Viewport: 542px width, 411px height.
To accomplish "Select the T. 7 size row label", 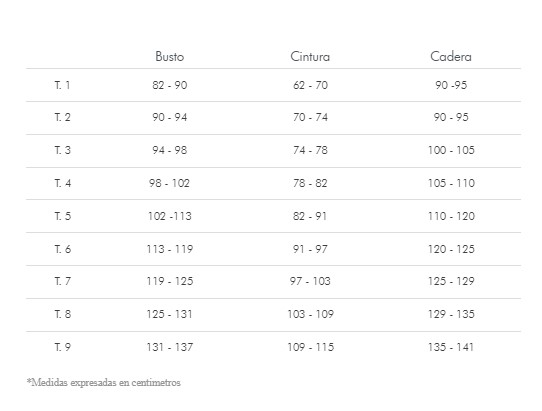I will coord(63,281).
